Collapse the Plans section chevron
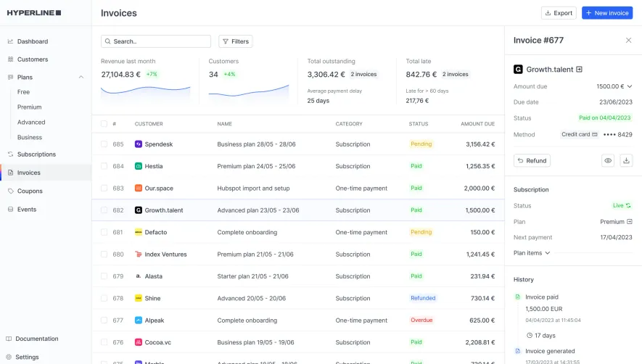642x364 pixels. (x=81, y=77)
